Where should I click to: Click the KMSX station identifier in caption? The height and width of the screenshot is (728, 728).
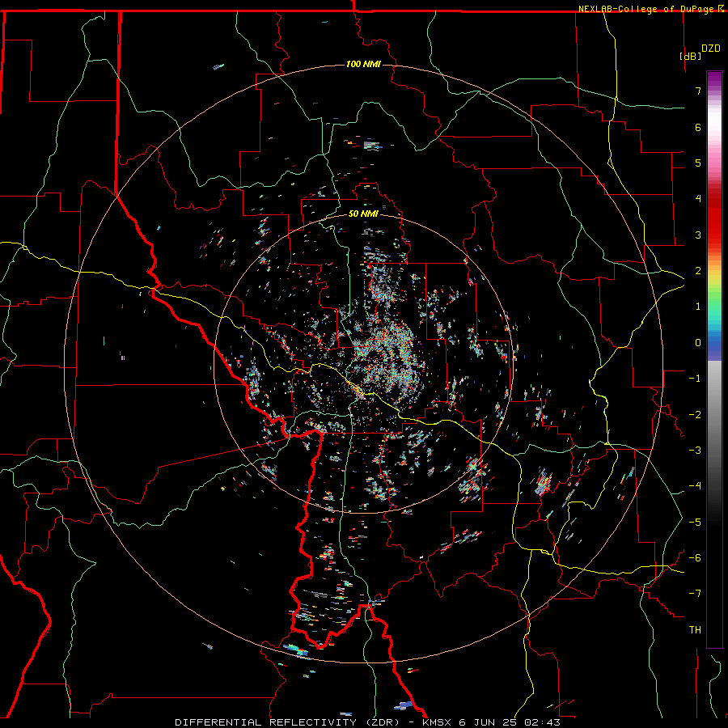(x=437, y=722)
